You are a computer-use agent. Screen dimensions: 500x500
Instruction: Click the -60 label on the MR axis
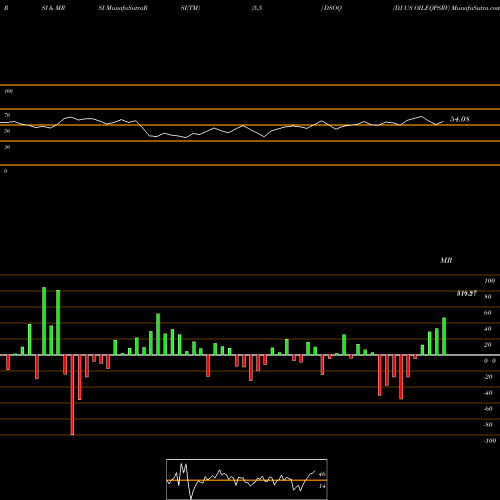click(x=488, y=409)
